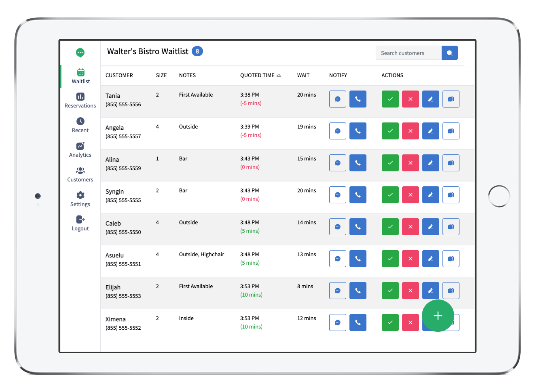Call Angela using the phone icon

(358, 131)
